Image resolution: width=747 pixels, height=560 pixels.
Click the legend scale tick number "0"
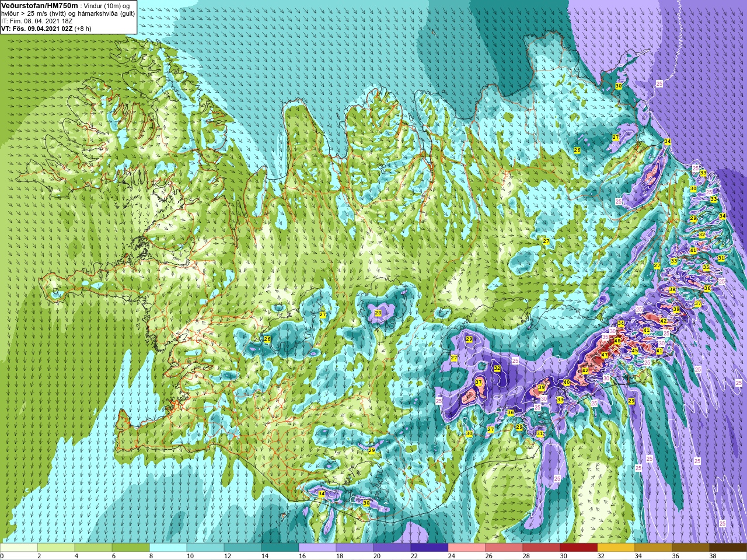tap(2, 556)
